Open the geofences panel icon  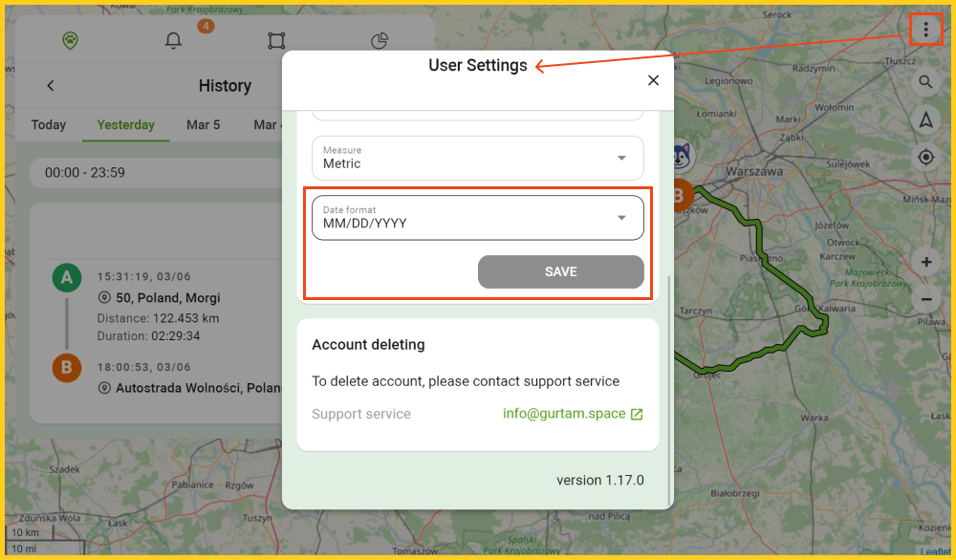[x=276, y=41]
